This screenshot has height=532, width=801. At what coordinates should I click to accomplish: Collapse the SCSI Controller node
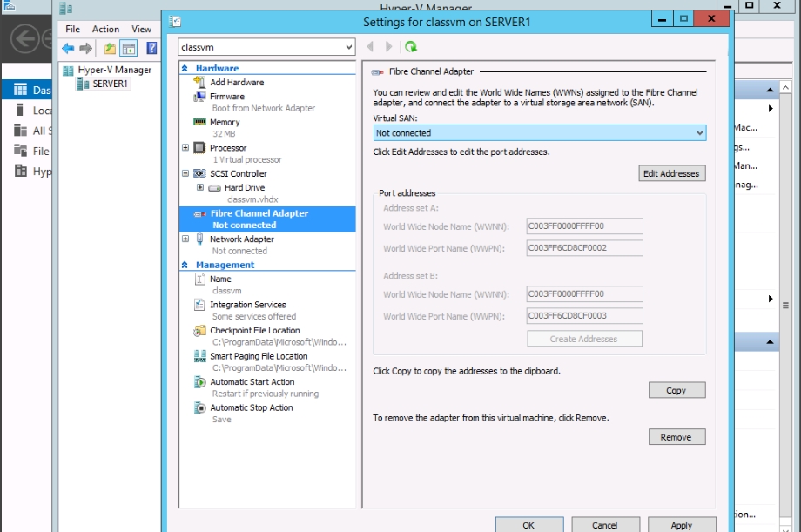click(x=185, y=173)
